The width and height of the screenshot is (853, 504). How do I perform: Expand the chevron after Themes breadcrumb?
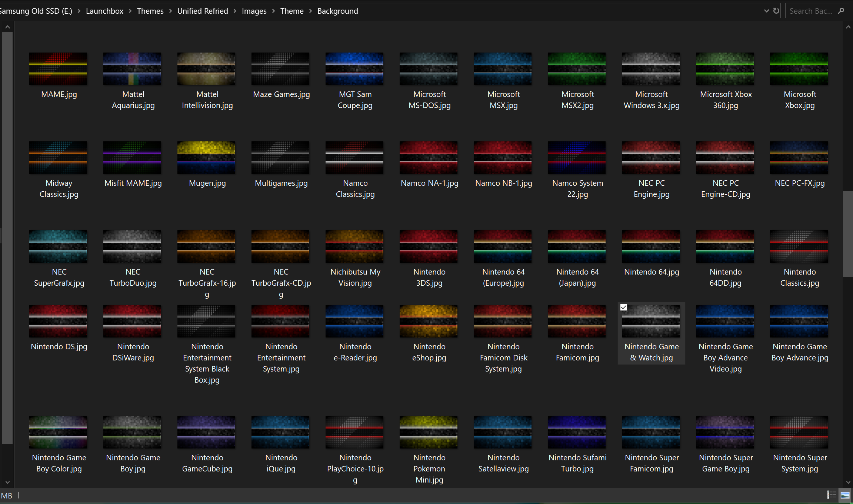[170, 11]
